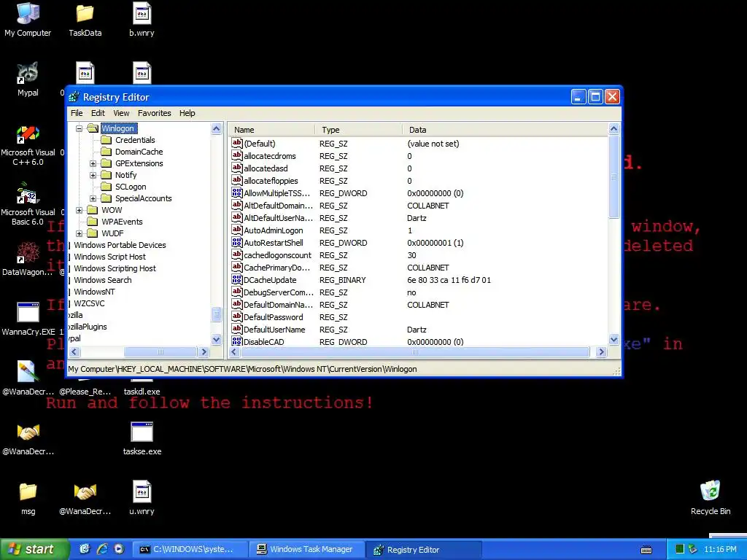Click the Registry Editor taskbar button

click(424, 549)
